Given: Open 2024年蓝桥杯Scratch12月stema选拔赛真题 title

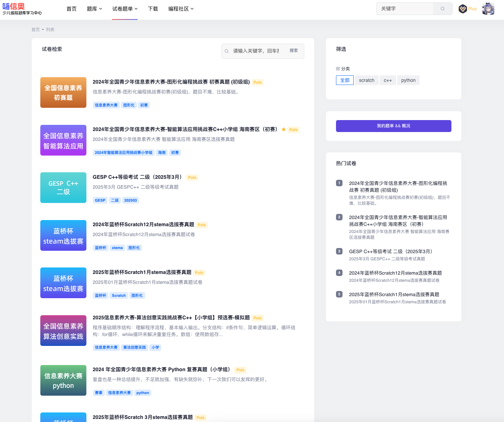Looking at the screenshot, I should (x=143, y=224).
